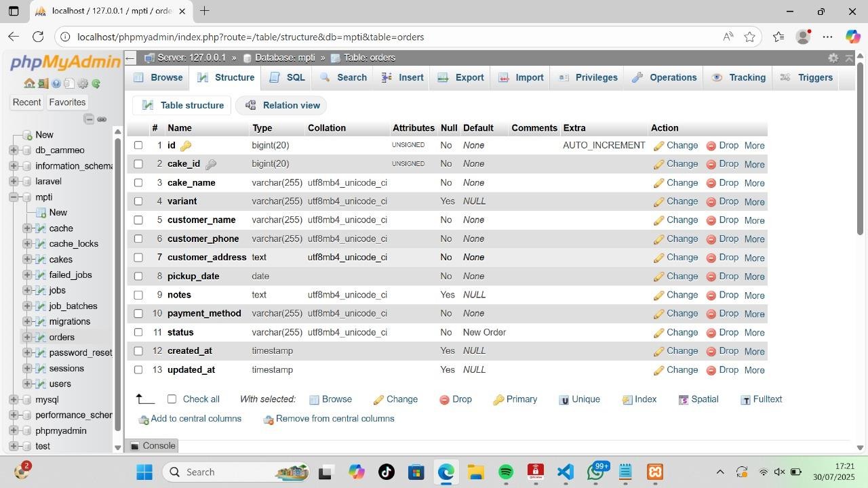Open page-related settings gear at top right
This screenshot has width=868, height=488.
tap(833, 58)
